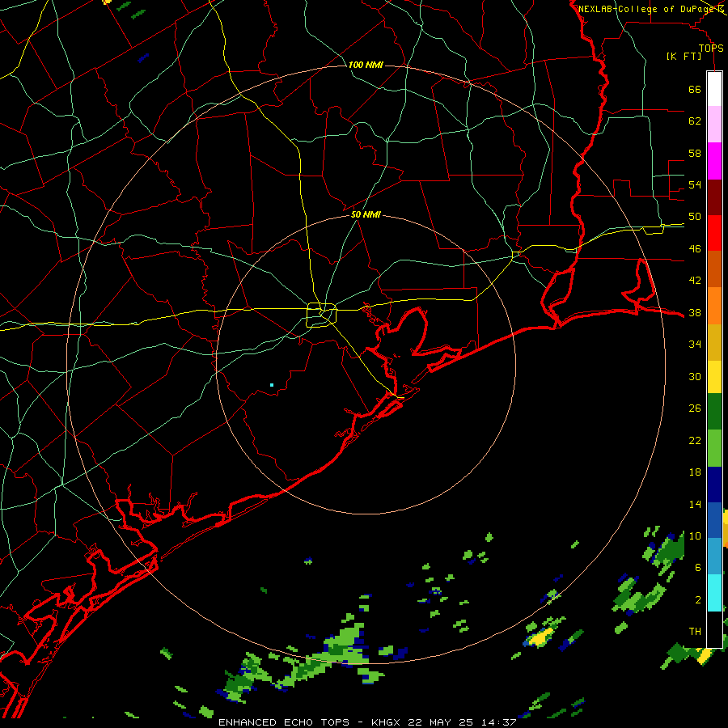Click the 14:37 timestamp in the caption

498,722
